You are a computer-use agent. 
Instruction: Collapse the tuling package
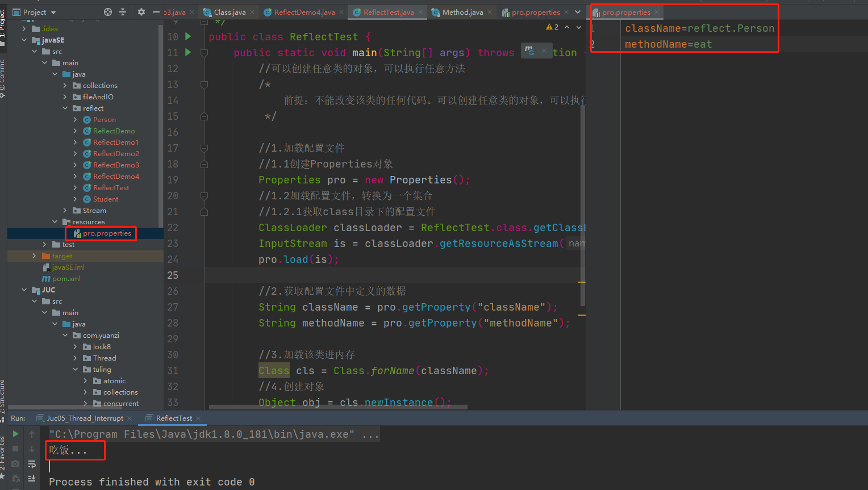75,369
